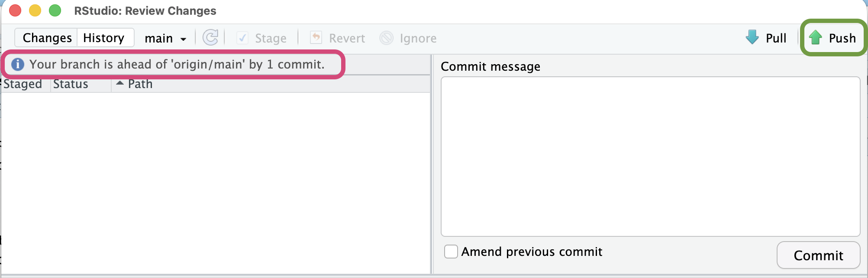
Task: Toggle the Stage checkbox in the toolbar
Action: click(242, 38)
